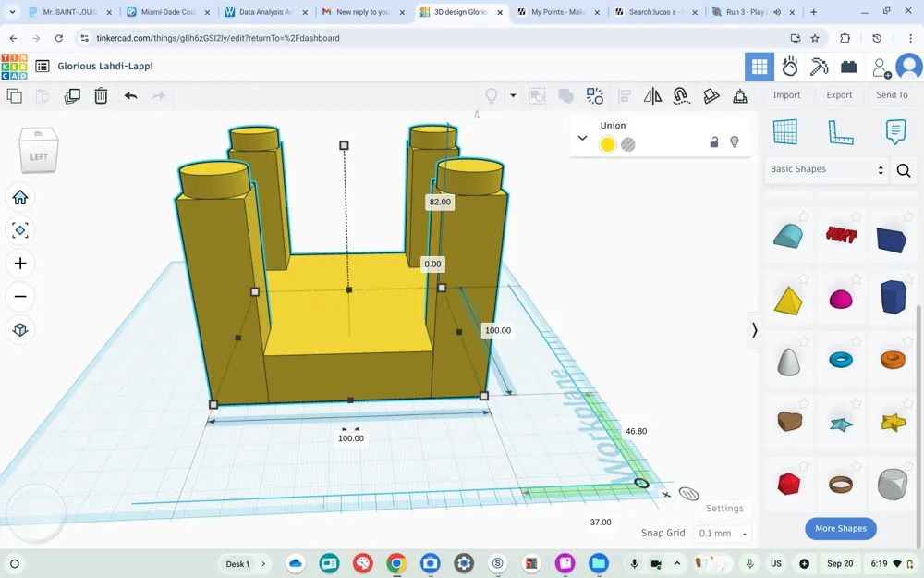
Task: Click the Send To button
Action: click(x=892, y=95)
